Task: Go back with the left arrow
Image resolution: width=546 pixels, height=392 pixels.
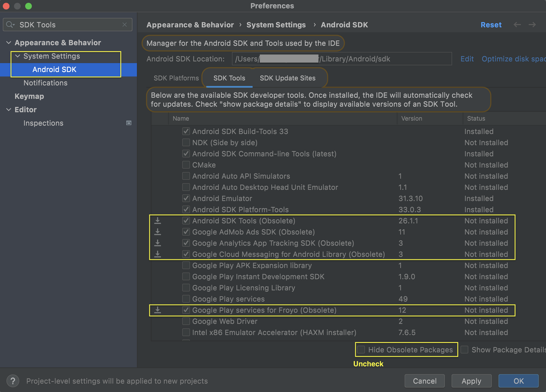Action: 517,25
